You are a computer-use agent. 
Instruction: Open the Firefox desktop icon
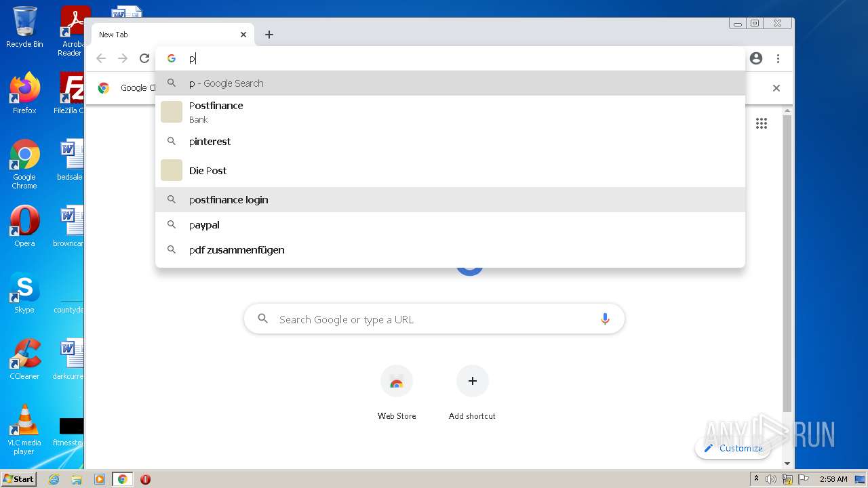pos(24,94)
